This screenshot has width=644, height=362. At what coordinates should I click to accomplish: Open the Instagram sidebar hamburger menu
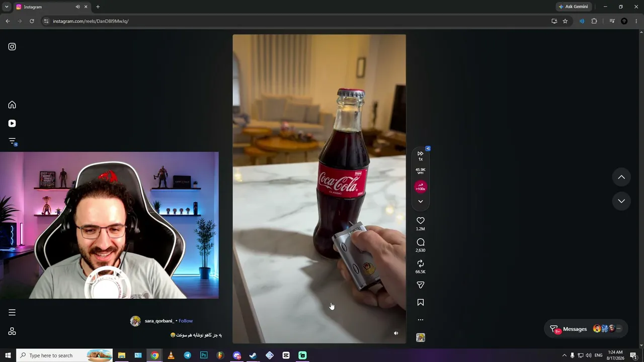point(12,312)
